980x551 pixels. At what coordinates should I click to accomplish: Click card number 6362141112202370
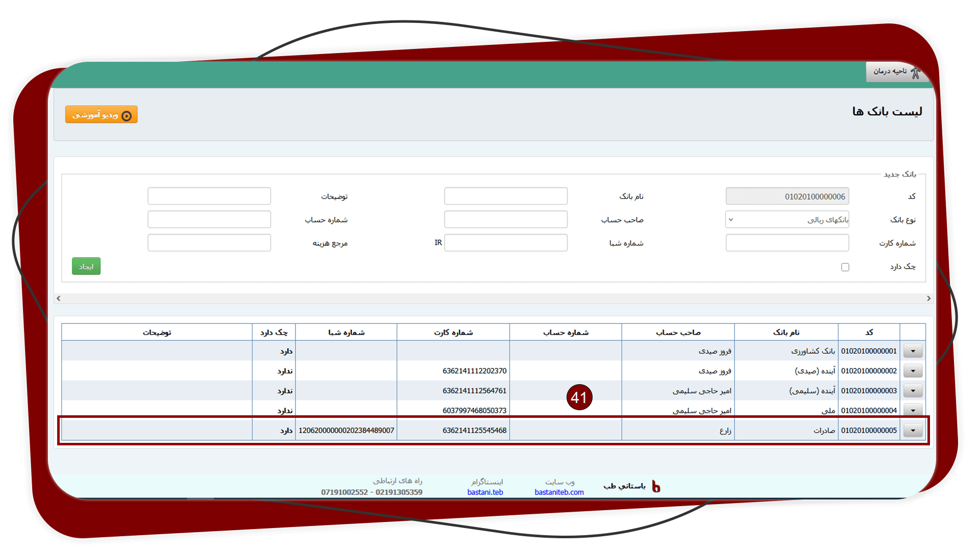(x=474, y=371)
